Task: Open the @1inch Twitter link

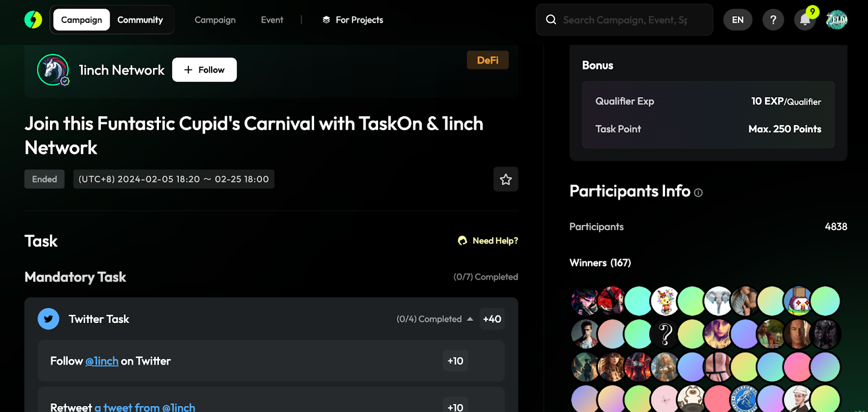Action: (x=102, y=361)
